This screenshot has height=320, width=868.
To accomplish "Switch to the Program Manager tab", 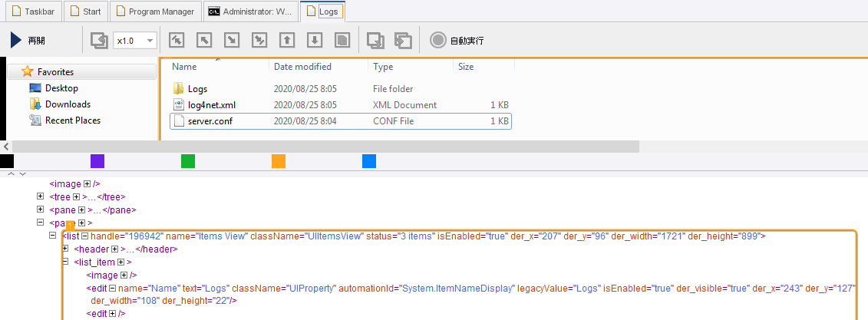I will point(156,12).
